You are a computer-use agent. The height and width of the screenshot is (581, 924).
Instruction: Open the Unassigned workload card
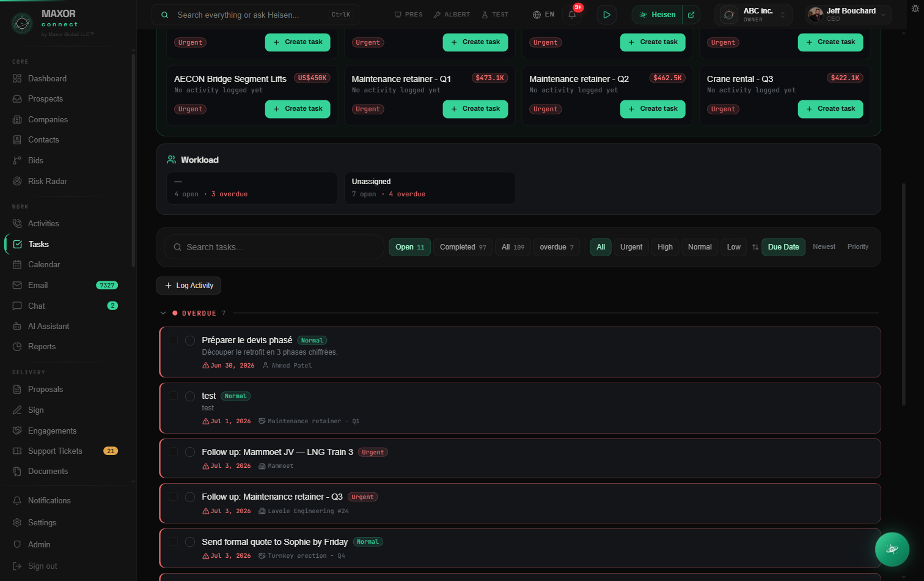[430, 188]
